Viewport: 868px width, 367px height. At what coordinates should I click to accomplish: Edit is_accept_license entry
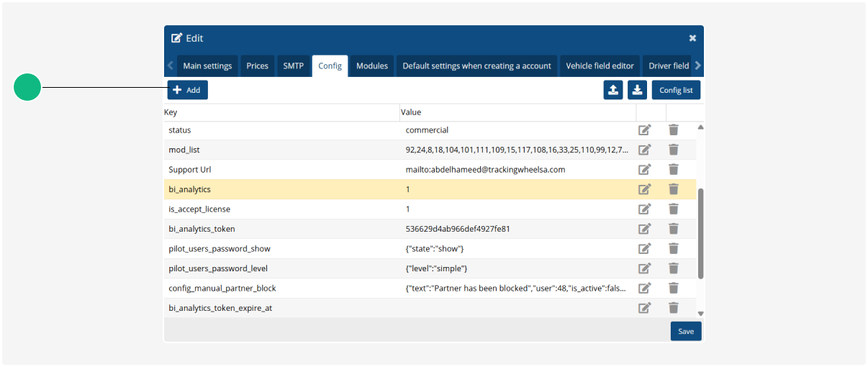pos(645,209)
